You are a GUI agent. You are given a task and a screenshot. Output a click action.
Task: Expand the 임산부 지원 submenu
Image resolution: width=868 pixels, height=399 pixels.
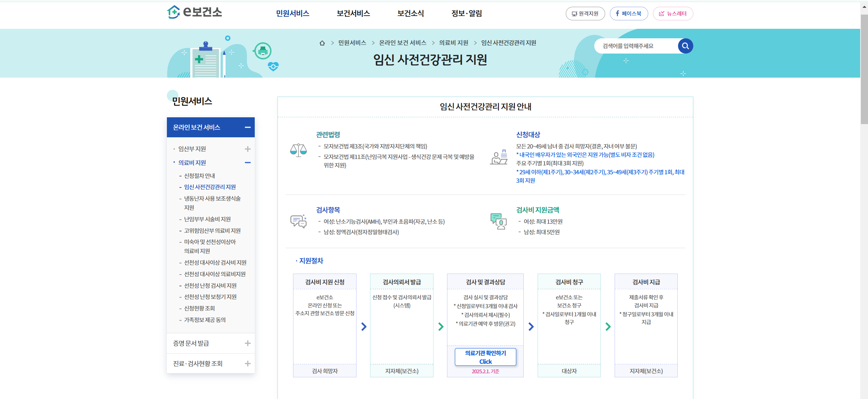coord(248,149)
